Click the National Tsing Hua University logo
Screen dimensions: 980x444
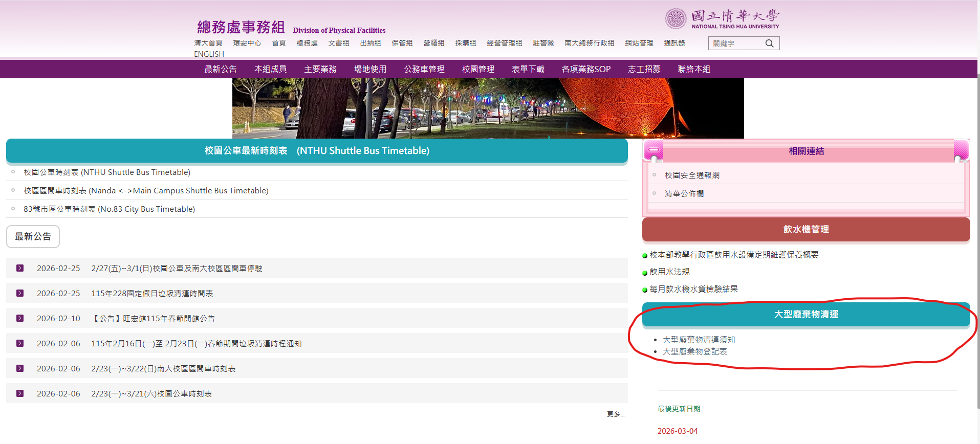(x=722, y=19)
